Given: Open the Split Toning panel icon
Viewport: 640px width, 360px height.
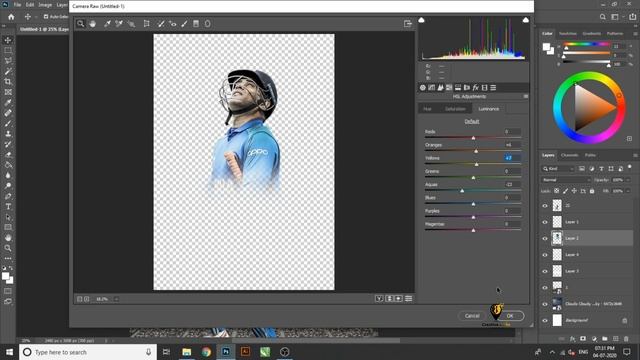Looking at the screenshot, I should tap(458, 88).
